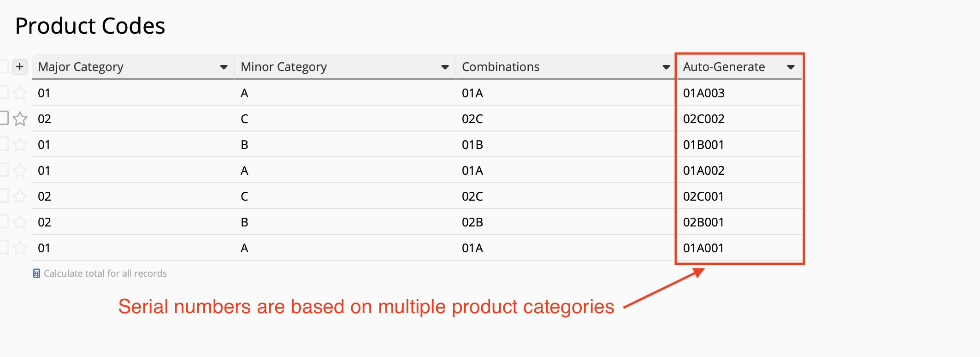This screenshot has width=980, height=357.
Task: Star the row with code 02C001
Action: tap(20, 196)
